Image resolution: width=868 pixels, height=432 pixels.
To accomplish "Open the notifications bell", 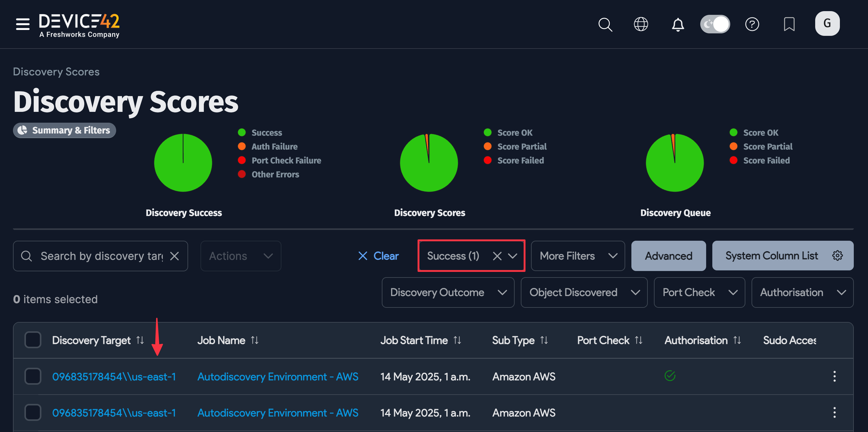I will [x=678, y=24].
